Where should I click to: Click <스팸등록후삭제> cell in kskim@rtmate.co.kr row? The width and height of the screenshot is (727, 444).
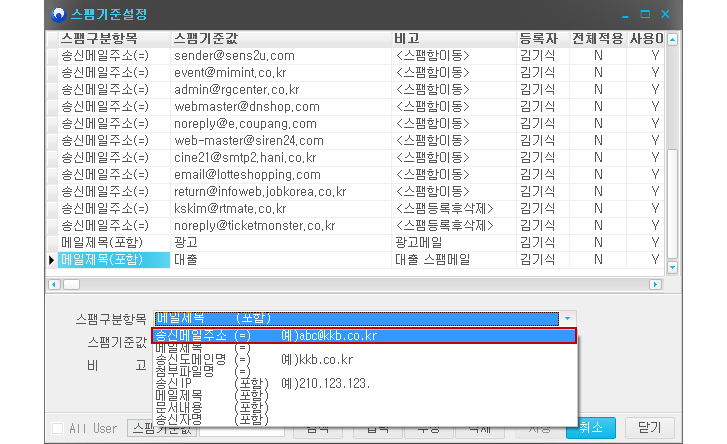tap(454, 209)
